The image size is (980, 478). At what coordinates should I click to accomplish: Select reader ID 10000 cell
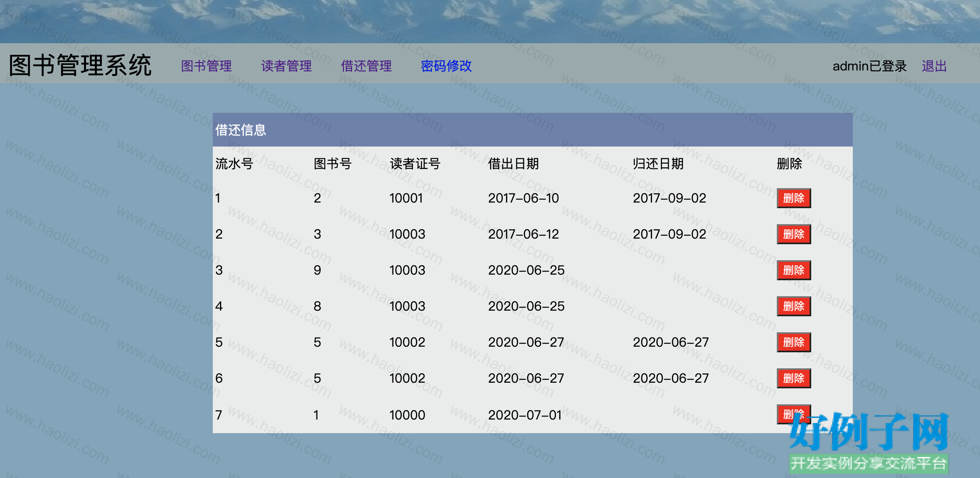pos(407,415)
